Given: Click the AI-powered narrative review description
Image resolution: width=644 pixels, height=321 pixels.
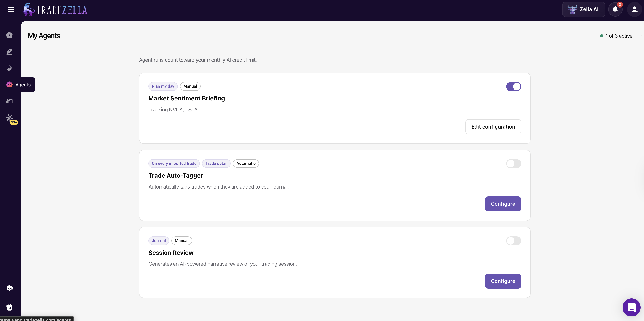Looking at the screenshot, I should (223, 264).
